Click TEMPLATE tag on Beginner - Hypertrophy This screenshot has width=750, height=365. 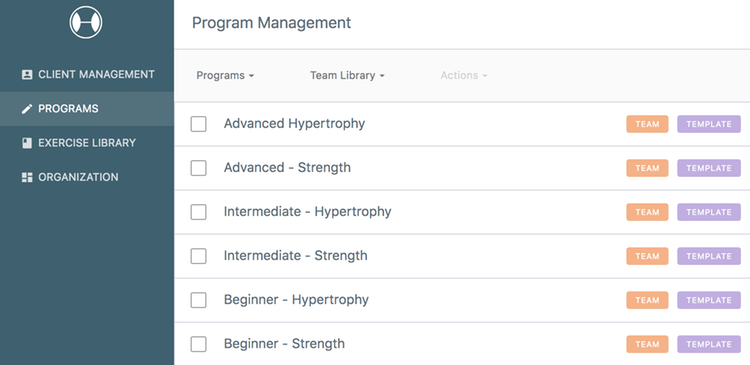(x=709, y=300)
